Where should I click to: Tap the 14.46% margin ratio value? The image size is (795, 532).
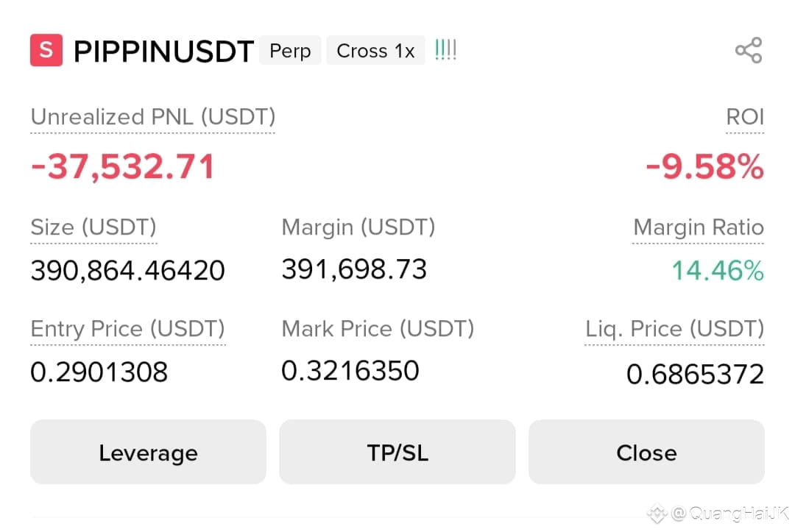[x=718, y=270]
